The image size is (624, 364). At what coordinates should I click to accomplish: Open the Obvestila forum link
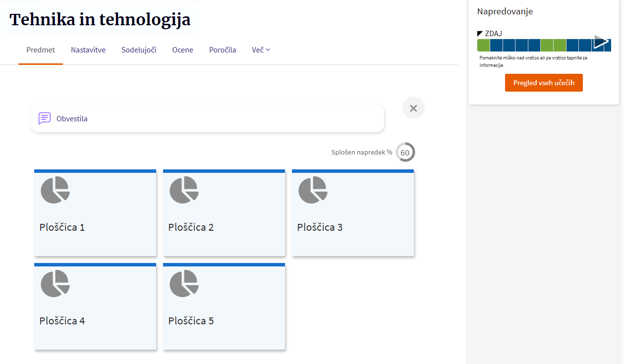click(x=72, y=119)
